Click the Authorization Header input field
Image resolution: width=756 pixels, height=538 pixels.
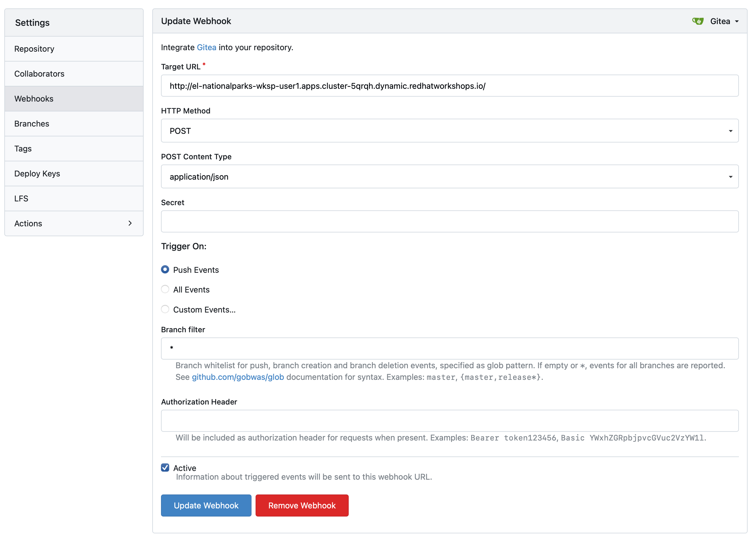point(449,421)
